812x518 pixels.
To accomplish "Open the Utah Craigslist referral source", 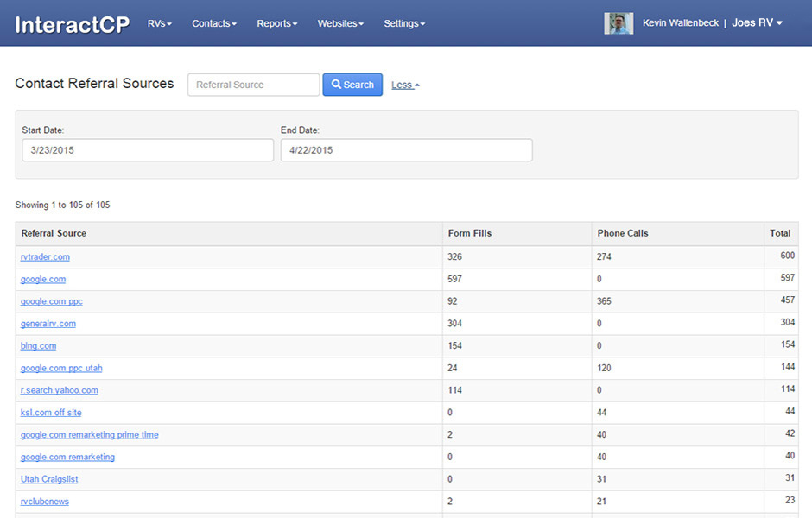I will point(49,479).
